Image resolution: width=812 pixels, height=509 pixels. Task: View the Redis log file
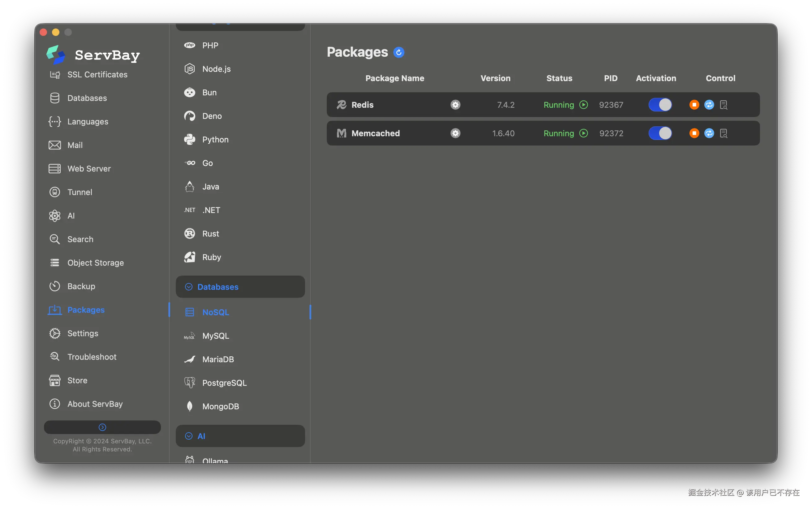(723, 105)
